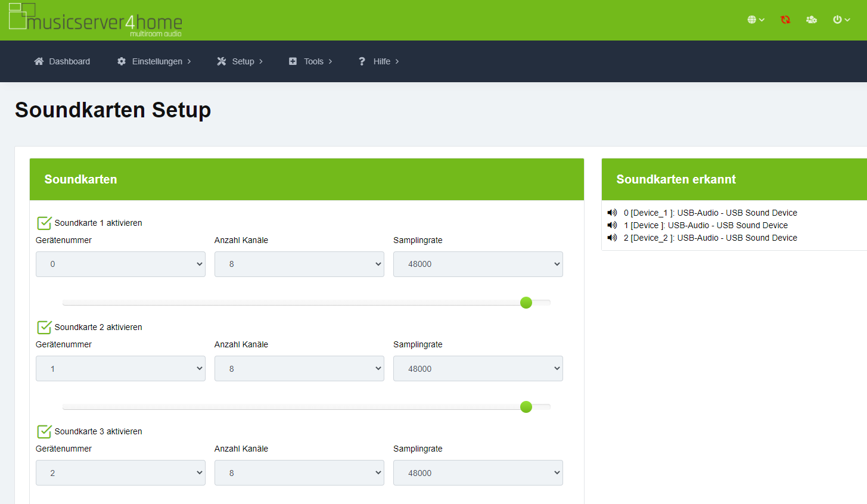Click the green 'Soundkarten' panel header
867x504 pixels.
(x=307, y=179)
